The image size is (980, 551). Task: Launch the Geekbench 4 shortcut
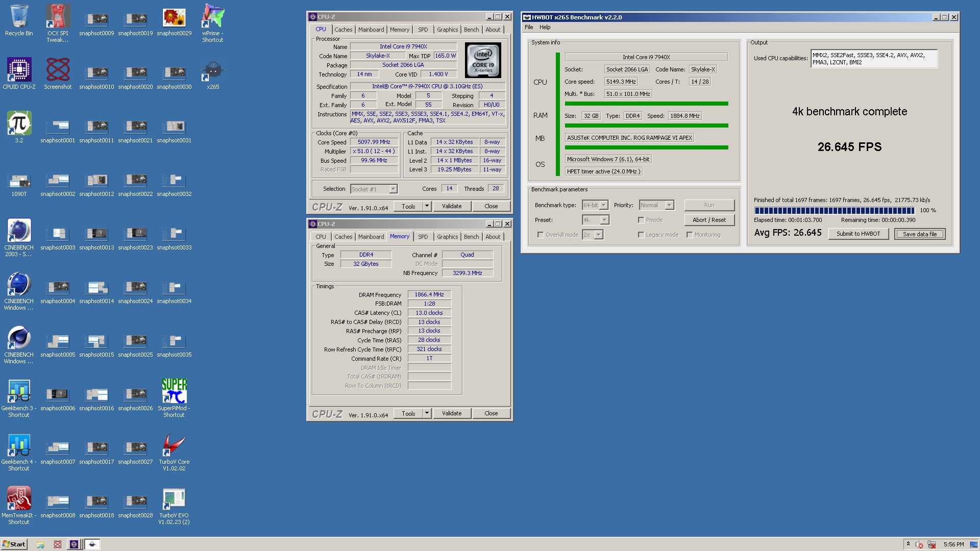pos(19,452)
